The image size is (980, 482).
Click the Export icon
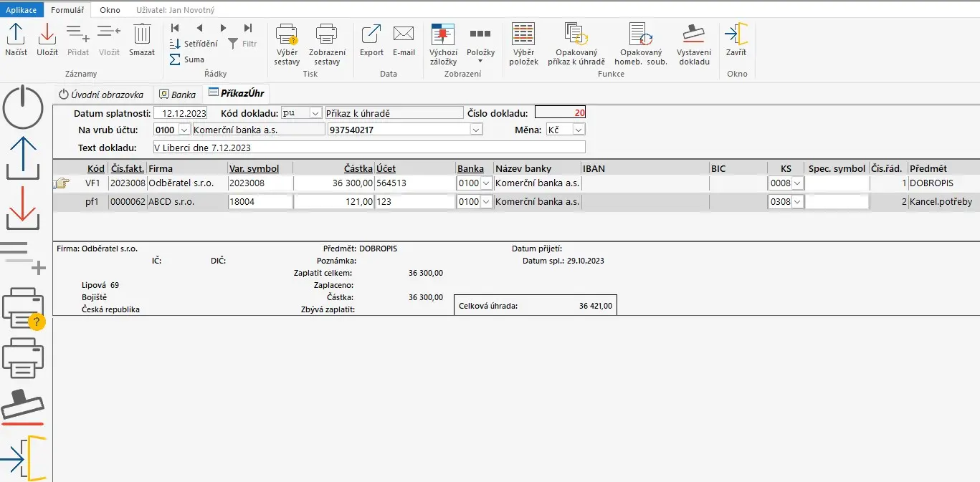(371, 34)
